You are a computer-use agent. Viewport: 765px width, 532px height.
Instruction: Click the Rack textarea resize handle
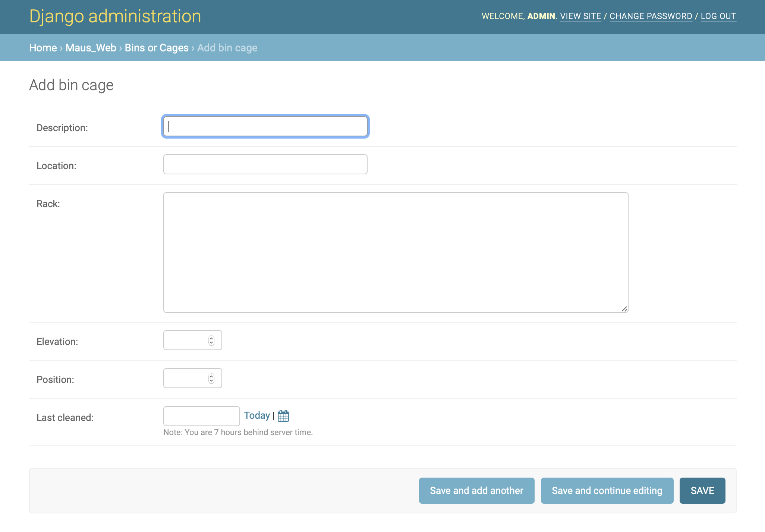click(x=624, y=309)
